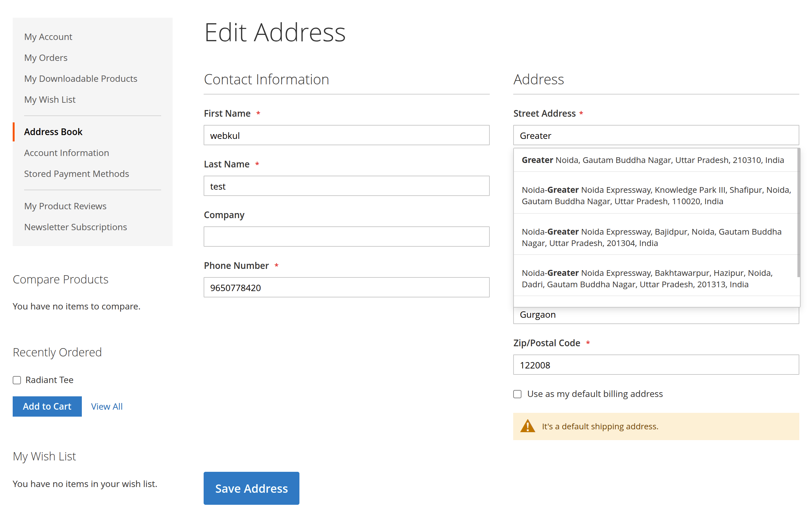Click 'You have no items to compare.' text
Image resolution: width=812 pixels, height=520 pixels.
pyautogui.click(x=77, y=306)
